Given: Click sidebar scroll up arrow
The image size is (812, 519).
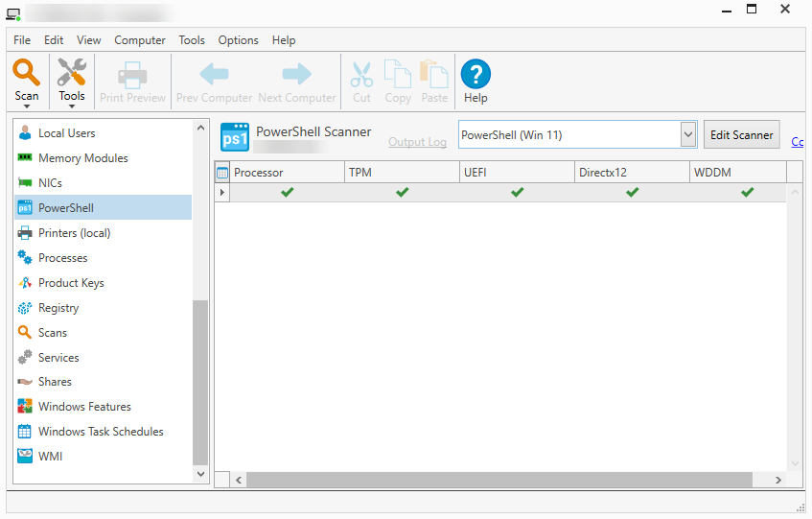Looking at the screenshot, I should pos(200,128).
